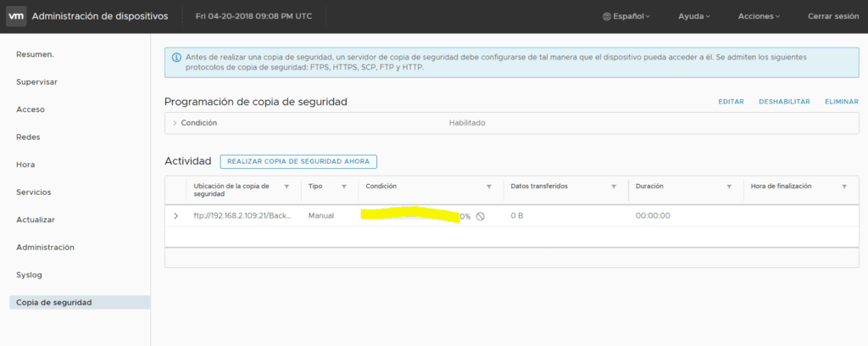Screen dimensions: 868x346
Task: Filter the Hora de finalización column
Action: coord(843,187)
